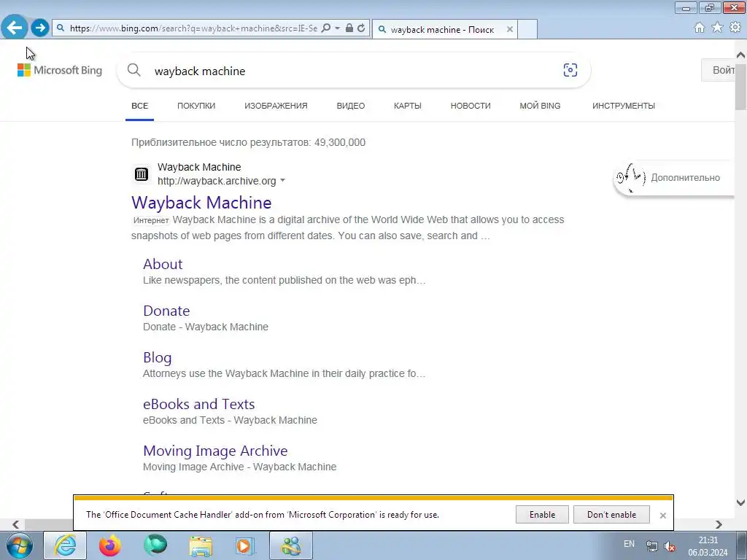Image resolution: width=747 pixels, height=560 pixels.
Task: Open Favorites with the star icon
Action: point(717,27)
